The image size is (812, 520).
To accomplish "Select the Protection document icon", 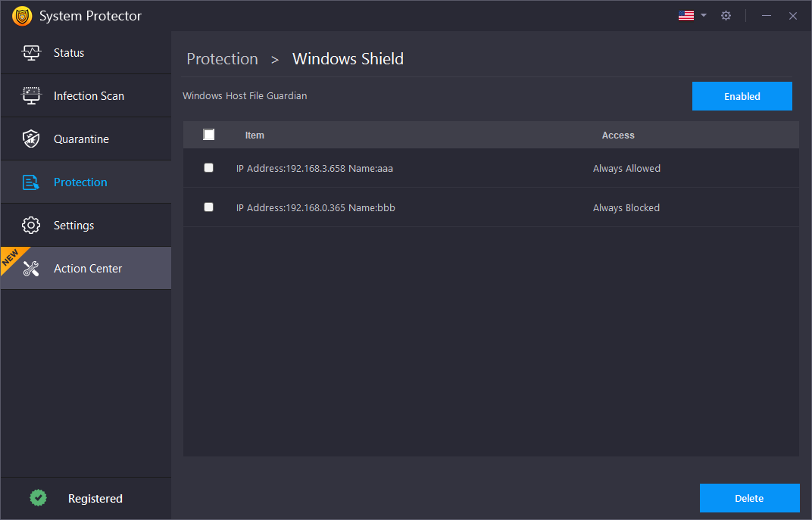I will 31,182.
